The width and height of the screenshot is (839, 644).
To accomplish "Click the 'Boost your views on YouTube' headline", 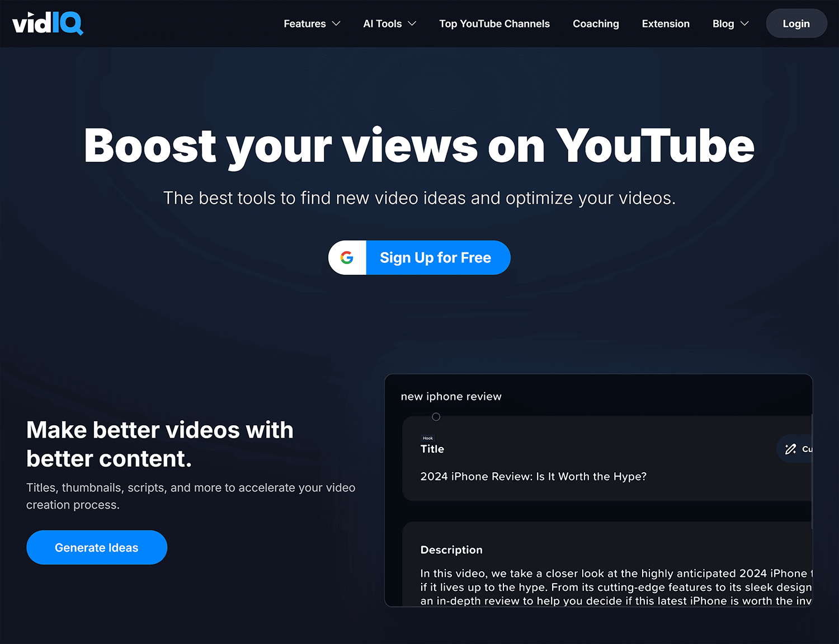I will click(x=419, y=147).
